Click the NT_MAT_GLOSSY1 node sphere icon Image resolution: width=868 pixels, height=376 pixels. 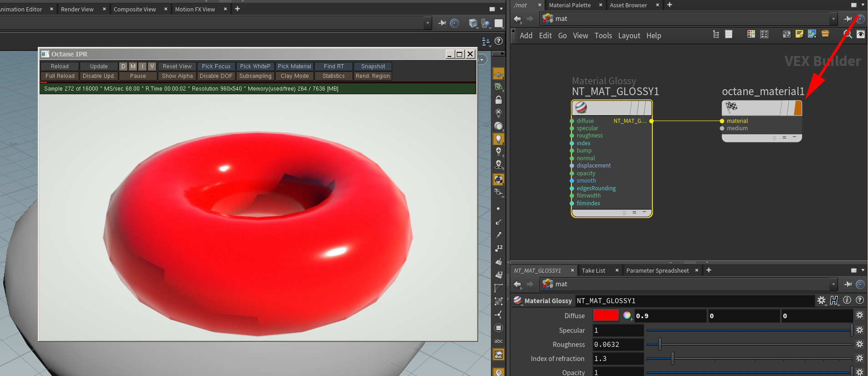click(x=581, y=107)
